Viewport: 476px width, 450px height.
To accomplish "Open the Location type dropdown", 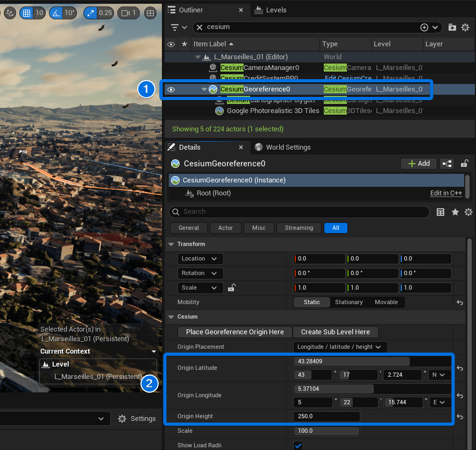I will pyautogui.click(x=200, y=259).
